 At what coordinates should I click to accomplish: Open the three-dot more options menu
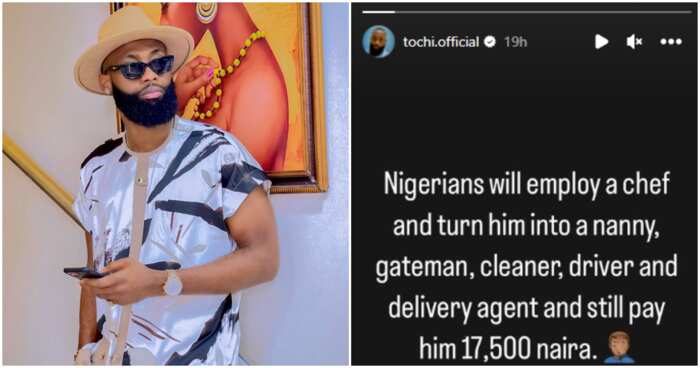[x=671, y=42]
